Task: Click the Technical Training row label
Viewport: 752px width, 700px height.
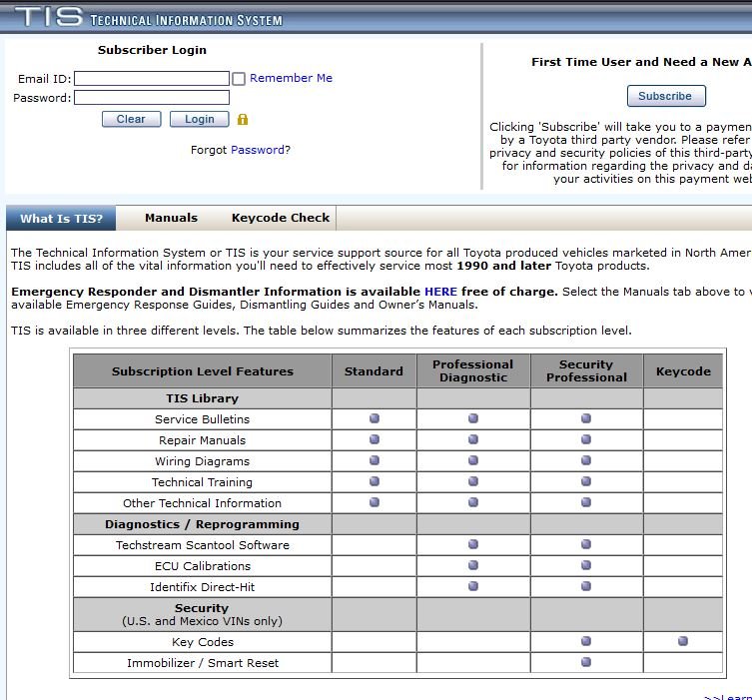Action: click(203, 482)
